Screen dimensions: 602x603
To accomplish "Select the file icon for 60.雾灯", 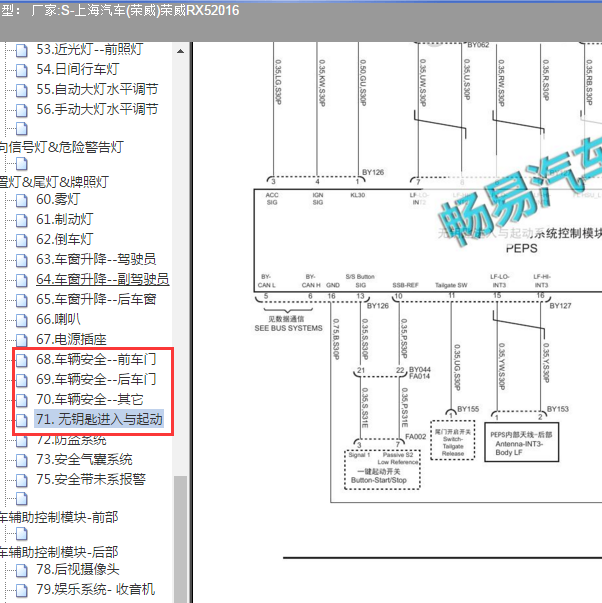I will [x=22, y=200].
